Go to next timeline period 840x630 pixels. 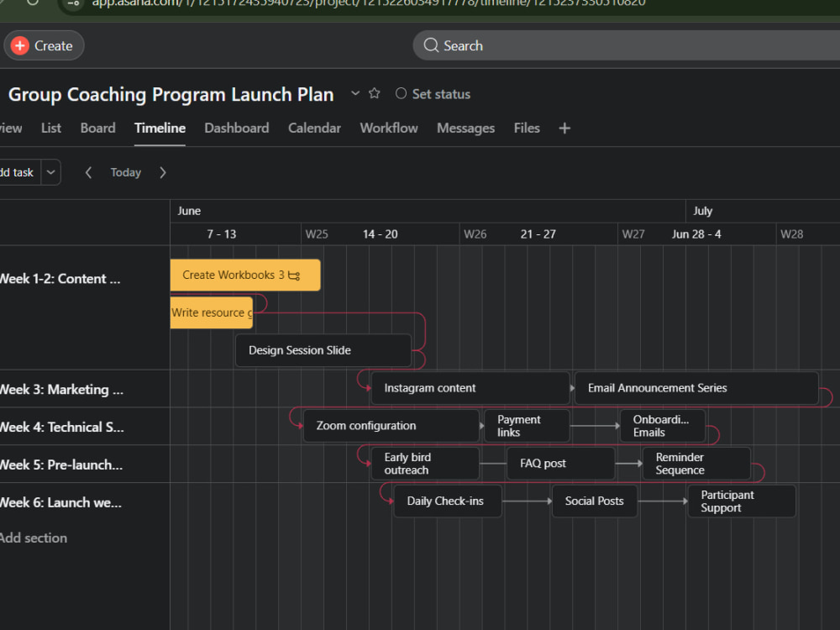[163, 172]
